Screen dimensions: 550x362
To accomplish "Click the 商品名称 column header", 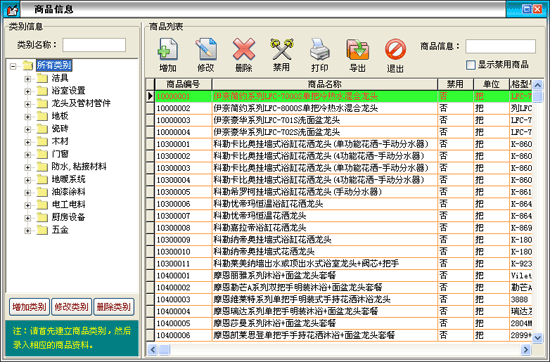I will [x=324, y=84].
